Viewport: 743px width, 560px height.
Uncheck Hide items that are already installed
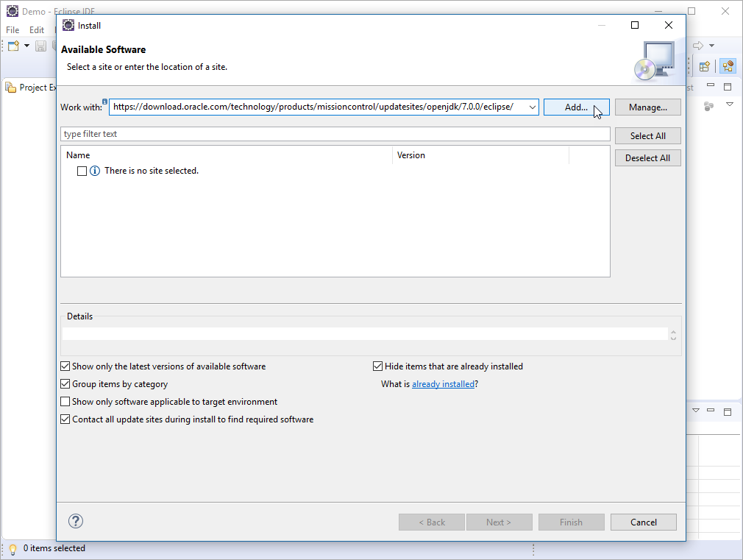(x=378, y=366)
